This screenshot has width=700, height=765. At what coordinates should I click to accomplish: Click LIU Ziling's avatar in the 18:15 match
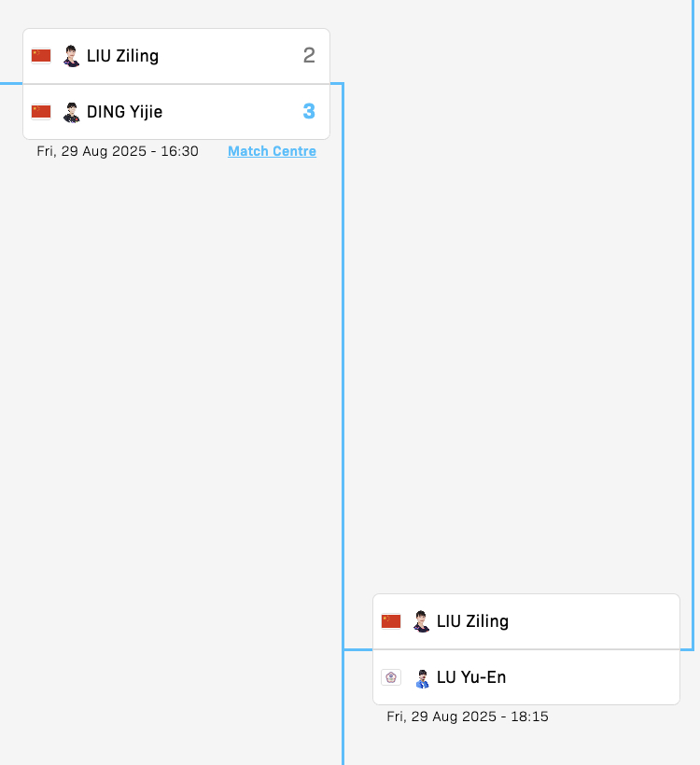[421, 621]
